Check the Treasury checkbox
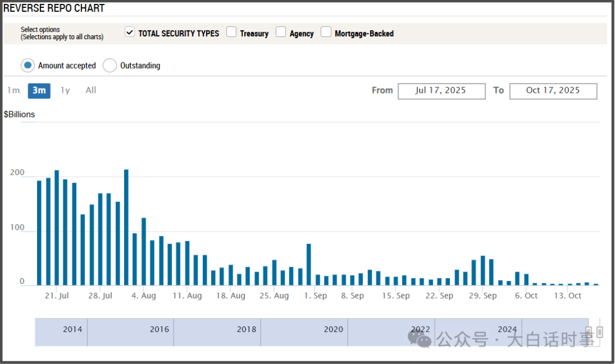615x364 pixels. tap(231, 32)
